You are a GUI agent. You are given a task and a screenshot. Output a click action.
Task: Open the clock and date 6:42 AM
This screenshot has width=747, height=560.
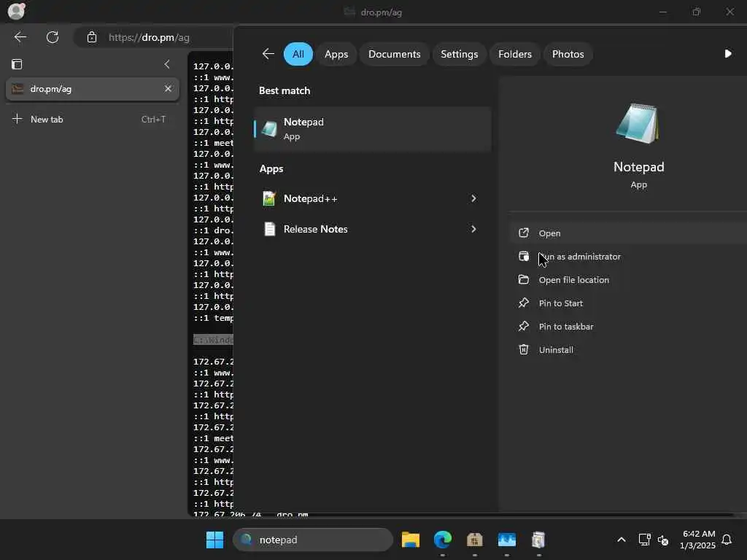698,540
